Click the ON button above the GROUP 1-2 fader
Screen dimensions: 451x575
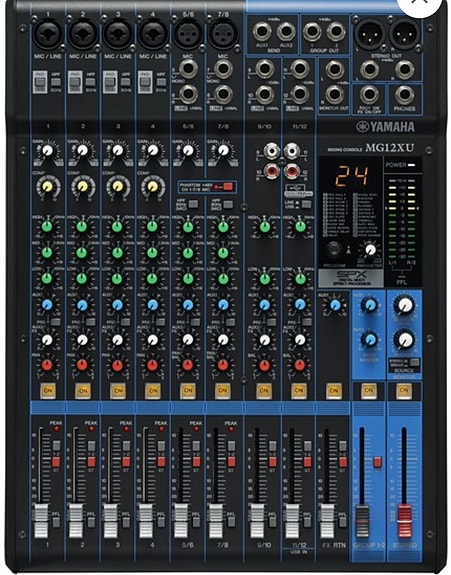point(368,391)
